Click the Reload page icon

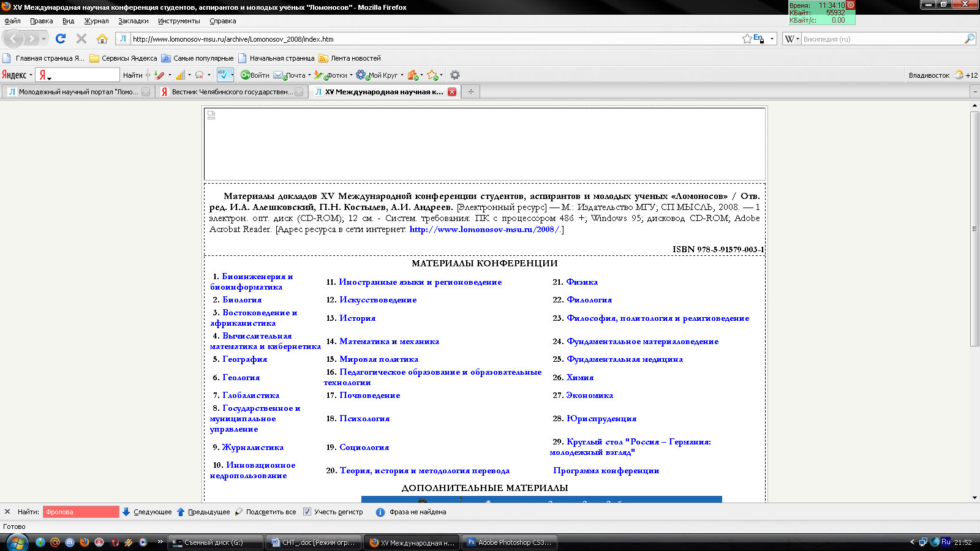[x=60, y=39]
